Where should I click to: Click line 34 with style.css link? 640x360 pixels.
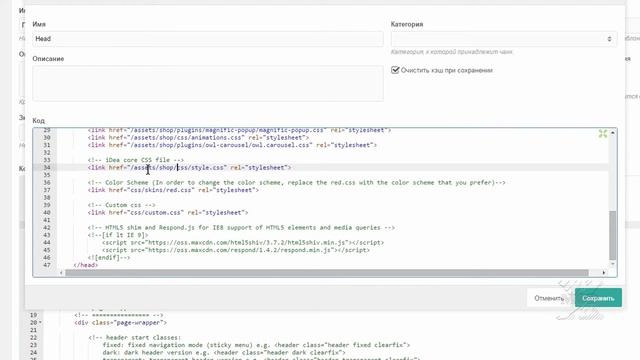189,167
